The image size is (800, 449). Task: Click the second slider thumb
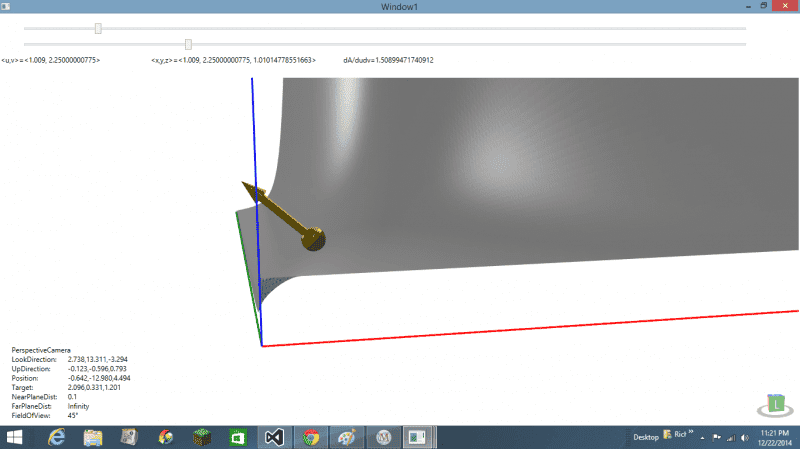click(x=188, y=44)
